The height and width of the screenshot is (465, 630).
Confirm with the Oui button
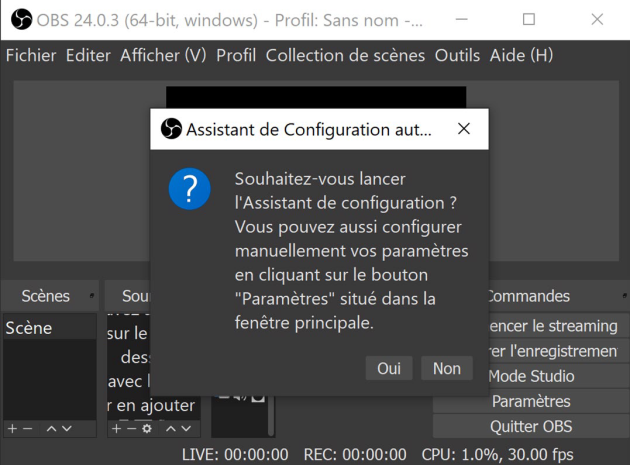point(389,368)
